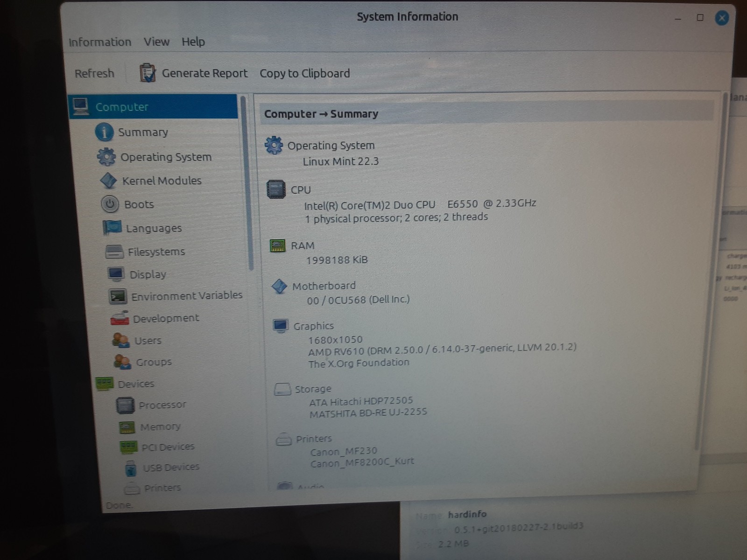Click the Processor chip icon in sidebar
The height and width of the screenshot is (560, 747).
(125, 405)
